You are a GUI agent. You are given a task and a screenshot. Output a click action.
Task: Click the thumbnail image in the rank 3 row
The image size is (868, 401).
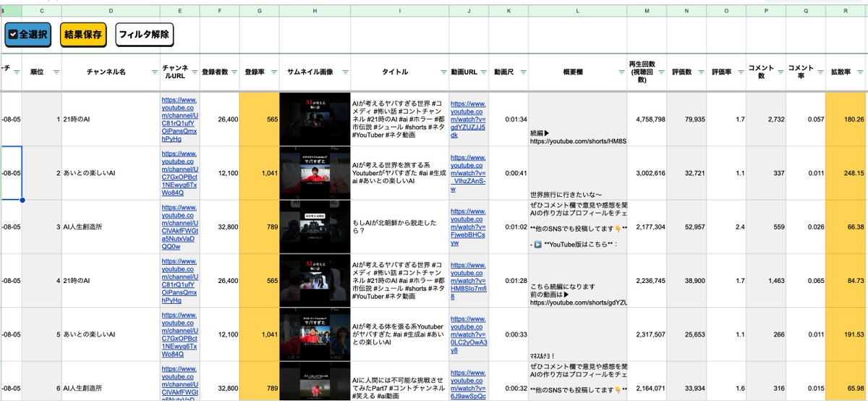click(x=313, y=227)
